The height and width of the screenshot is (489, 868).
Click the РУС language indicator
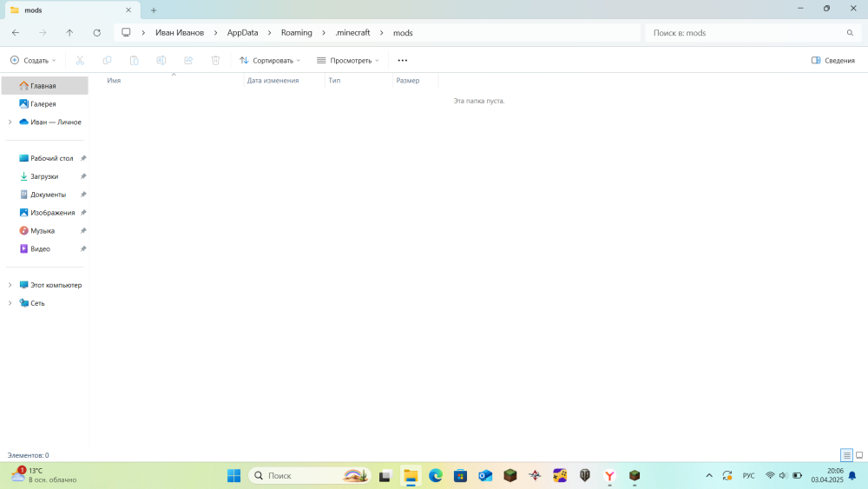point(748,476)
